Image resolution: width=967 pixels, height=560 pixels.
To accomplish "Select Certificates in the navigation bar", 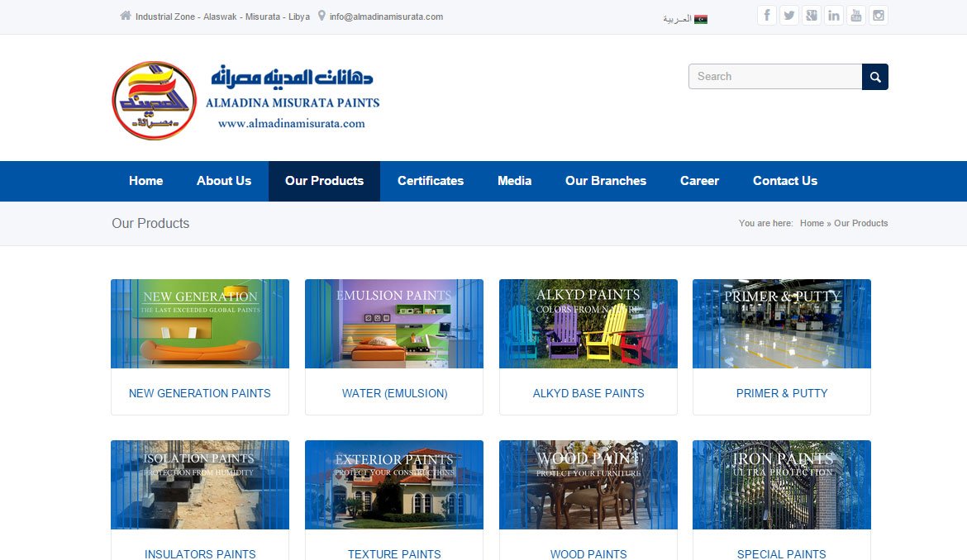I will click(x=430, y=181).
